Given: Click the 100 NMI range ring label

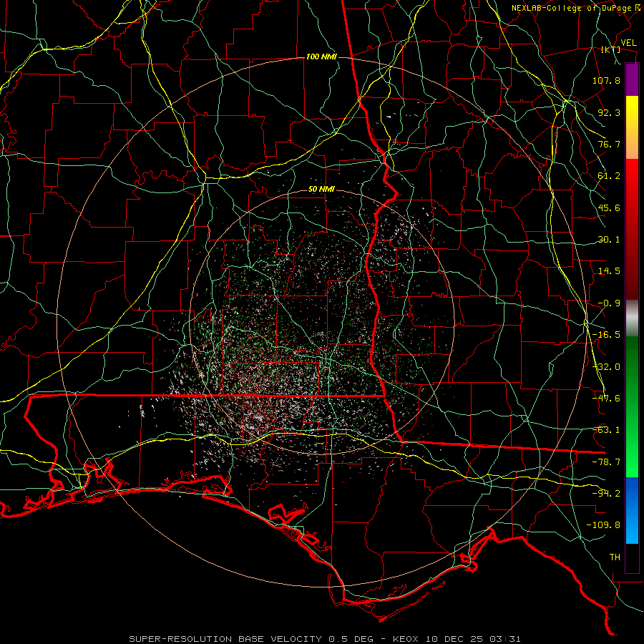Looking at the screenshot, I should tap(321, 57).
